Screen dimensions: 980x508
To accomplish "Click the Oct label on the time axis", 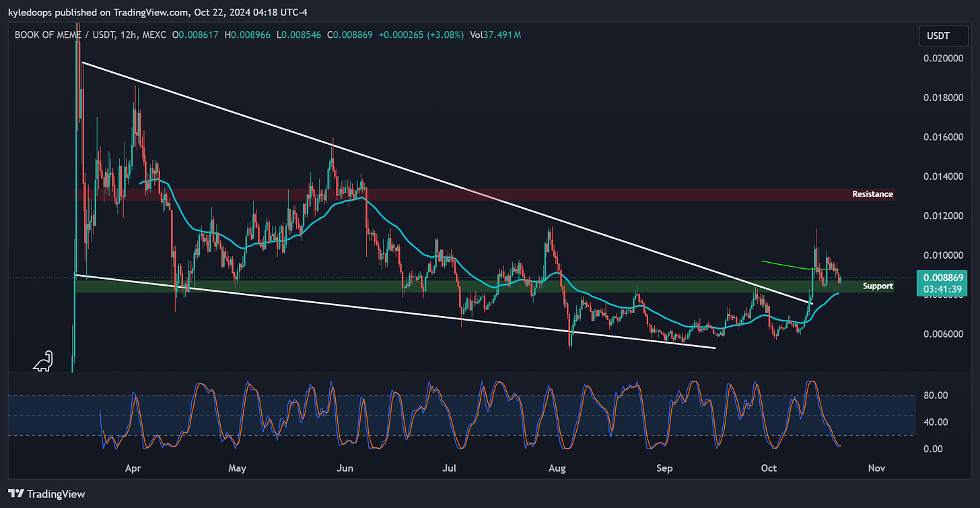I will click(x=768, y=468).
